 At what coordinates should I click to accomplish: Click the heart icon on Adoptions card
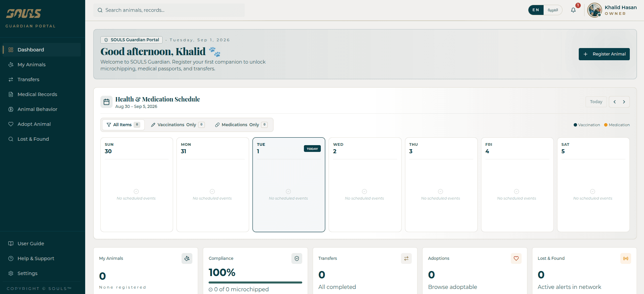tap(516, 258)
